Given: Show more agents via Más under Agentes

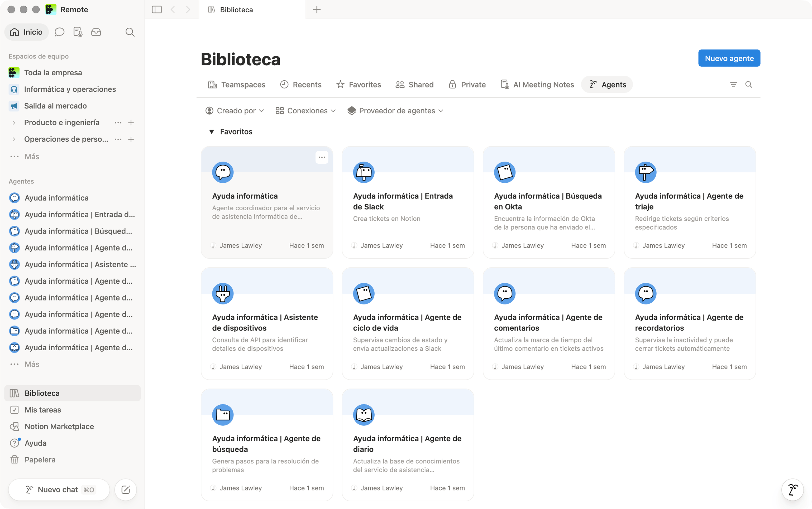Looking at the screenshot, I should click(x=73, y=364).
